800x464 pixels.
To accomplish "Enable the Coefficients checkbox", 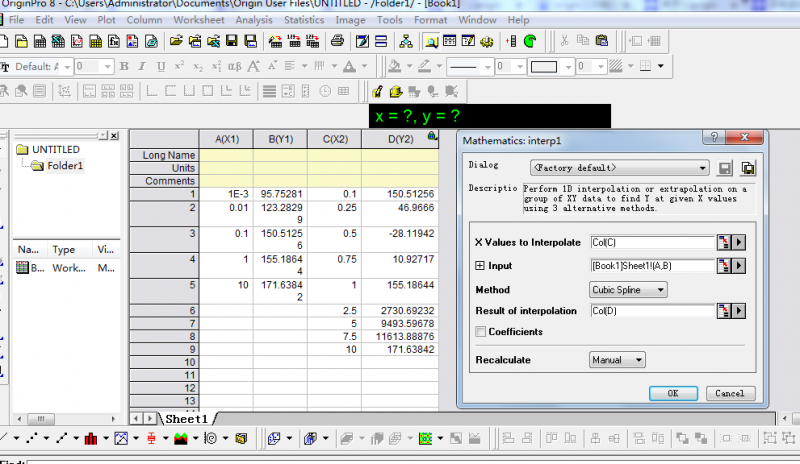I will (x=481, y=332).
